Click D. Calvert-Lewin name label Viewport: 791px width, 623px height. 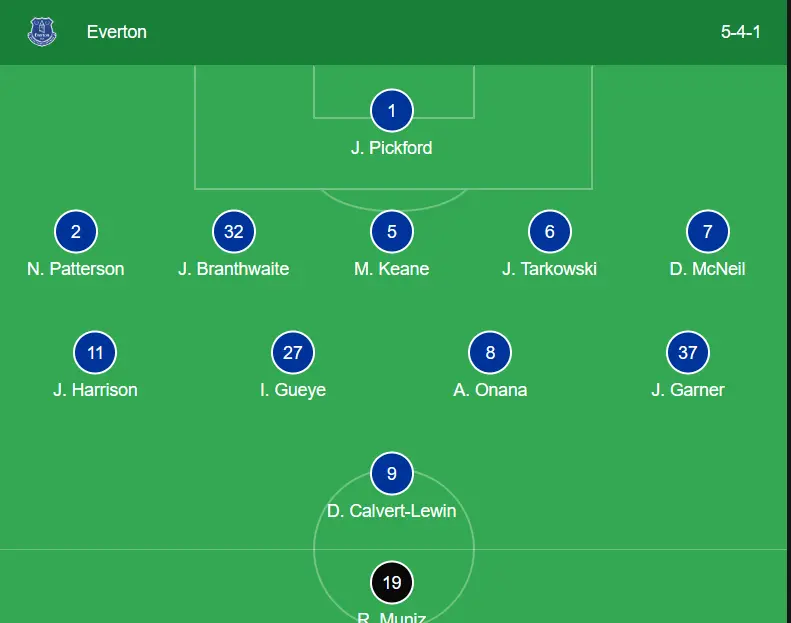392,511
